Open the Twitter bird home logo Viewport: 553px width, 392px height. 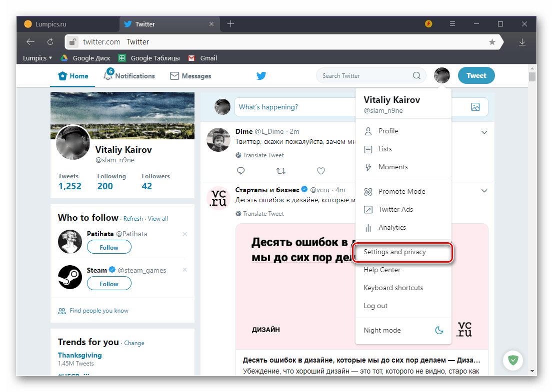click(x=261, y=75)
